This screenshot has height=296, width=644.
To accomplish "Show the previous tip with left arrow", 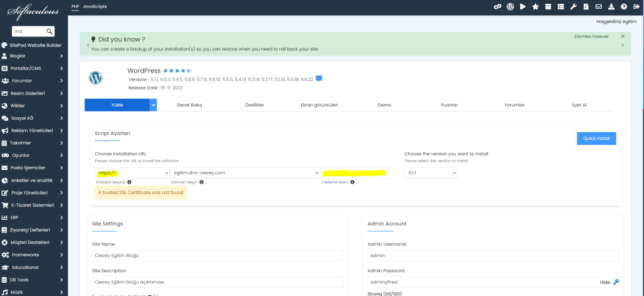I will pos(87,45).
